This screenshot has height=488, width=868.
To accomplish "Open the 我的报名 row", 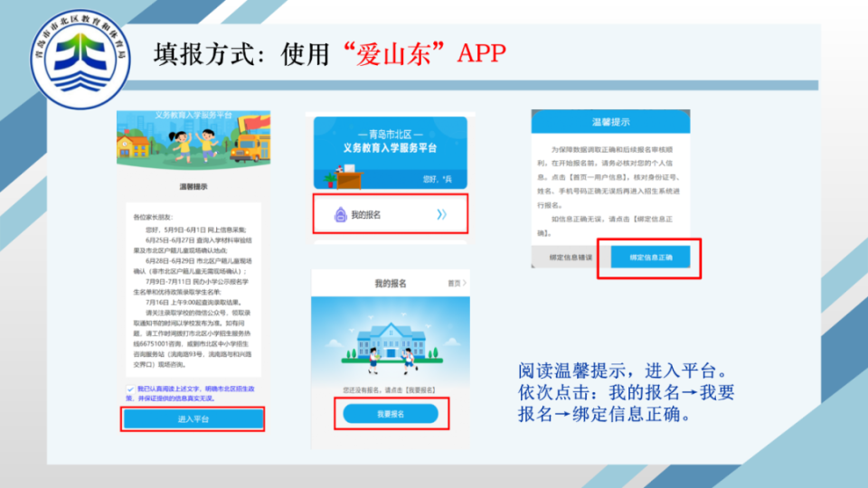I will pyautogui.click(x=391, y=214).
